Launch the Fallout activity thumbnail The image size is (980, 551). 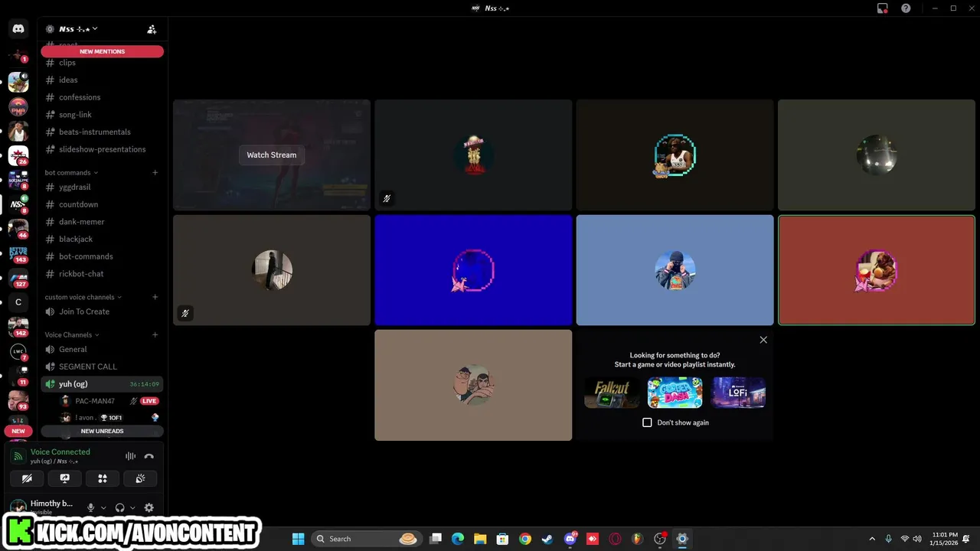coord(611,393)
